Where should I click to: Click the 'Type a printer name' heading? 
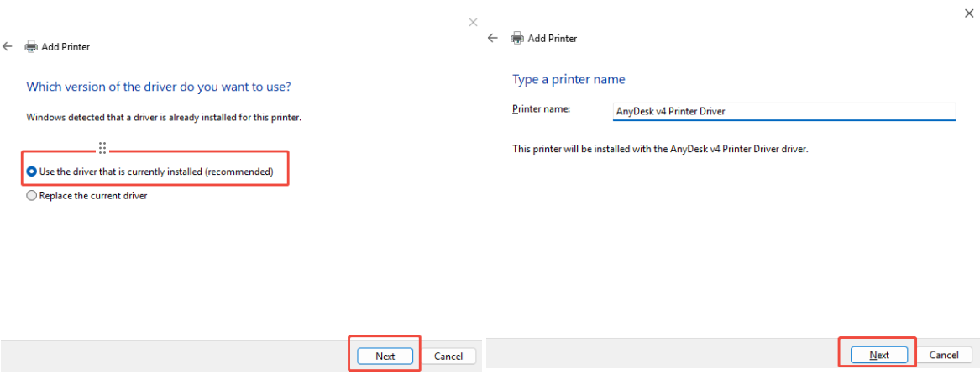tap(569, 79)
